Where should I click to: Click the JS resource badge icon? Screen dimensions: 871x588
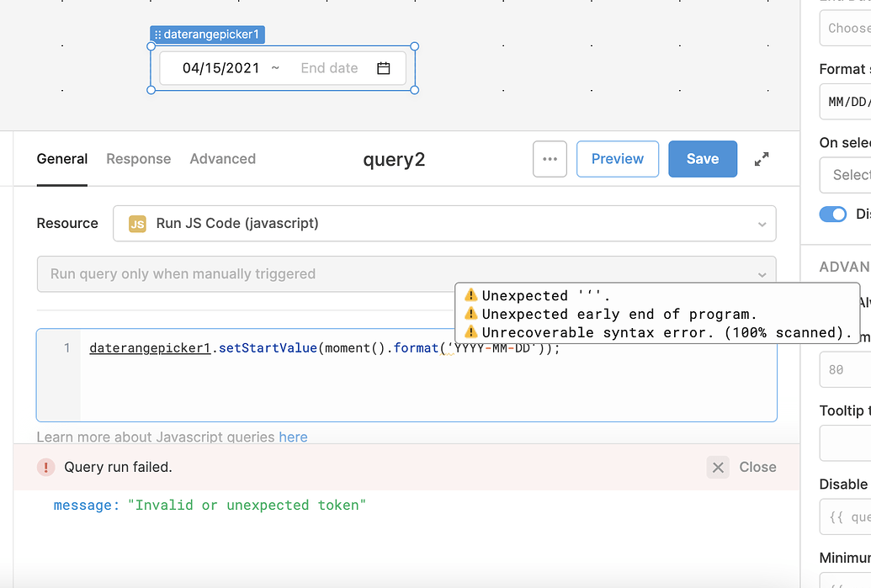click(x=137, y=224)
